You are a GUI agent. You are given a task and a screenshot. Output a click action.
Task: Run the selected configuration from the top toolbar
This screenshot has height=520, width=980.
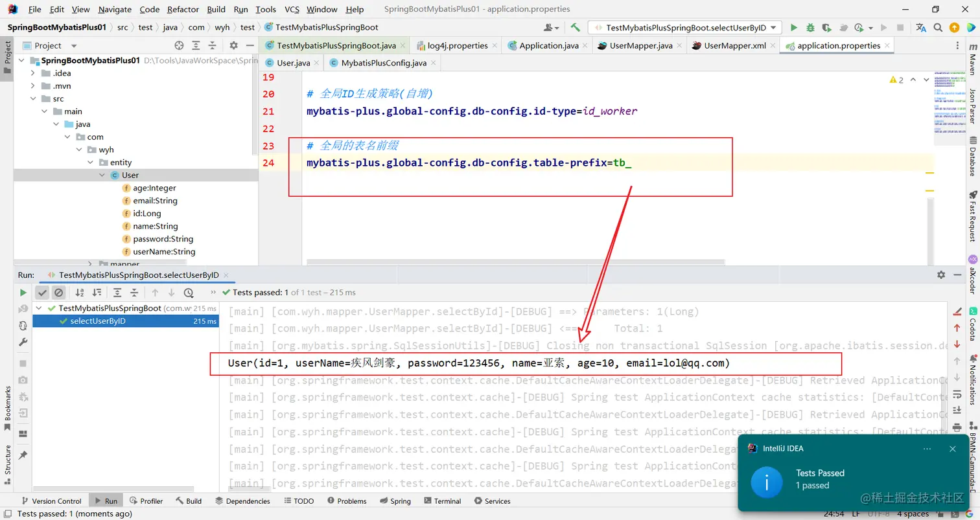coord(794,28)
